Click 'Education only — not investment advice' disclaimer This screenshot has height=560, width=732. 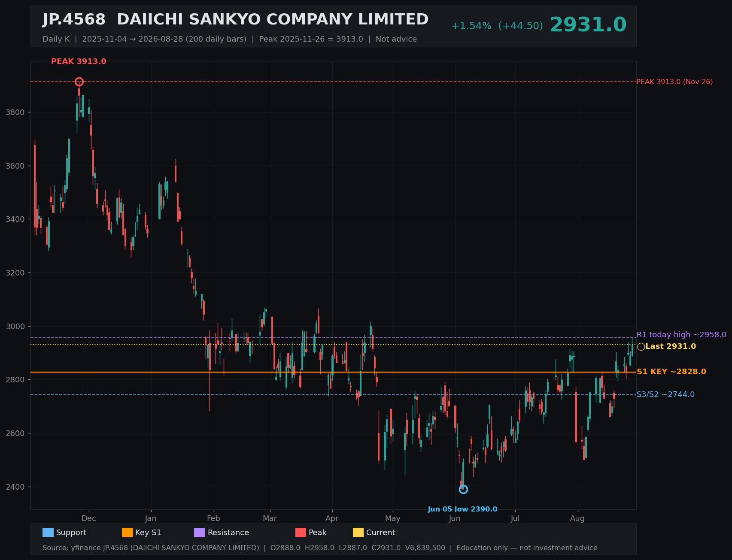pos(527,548)
